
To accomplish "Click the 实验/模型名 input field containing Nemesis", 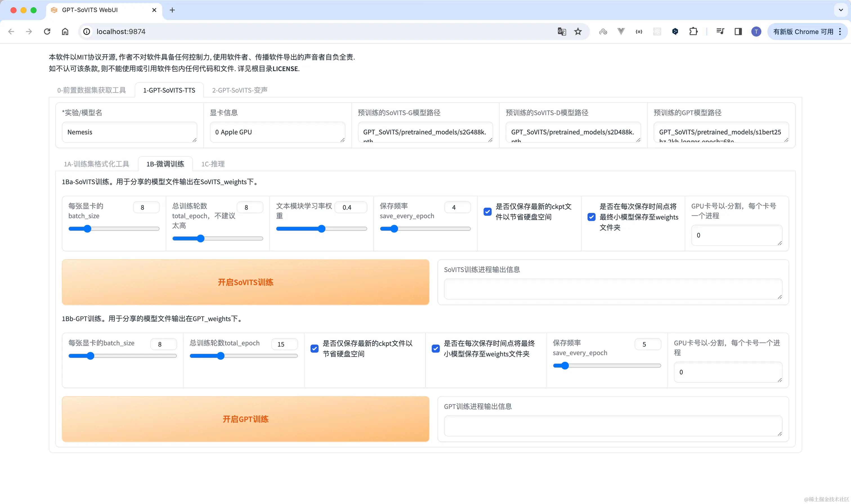I will point(129,132).
